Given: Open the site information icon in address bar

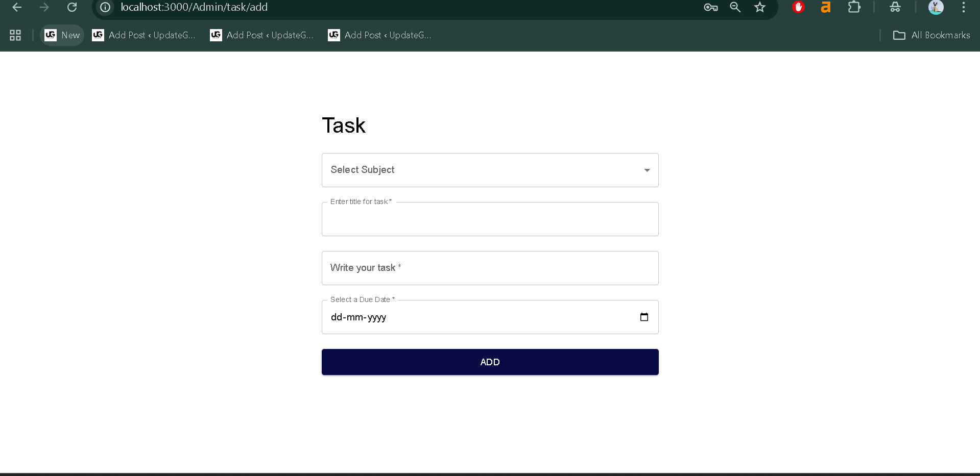Looking at the screenshot, I should point(105,7).
